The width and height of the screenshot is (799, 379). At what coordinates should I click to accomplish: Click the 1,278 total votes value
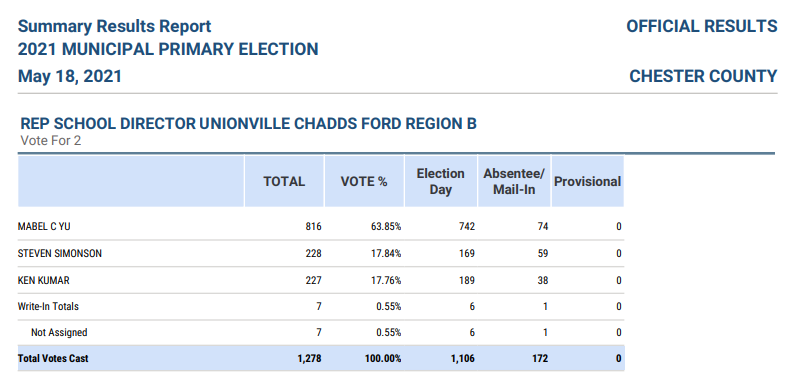point(309,359)
